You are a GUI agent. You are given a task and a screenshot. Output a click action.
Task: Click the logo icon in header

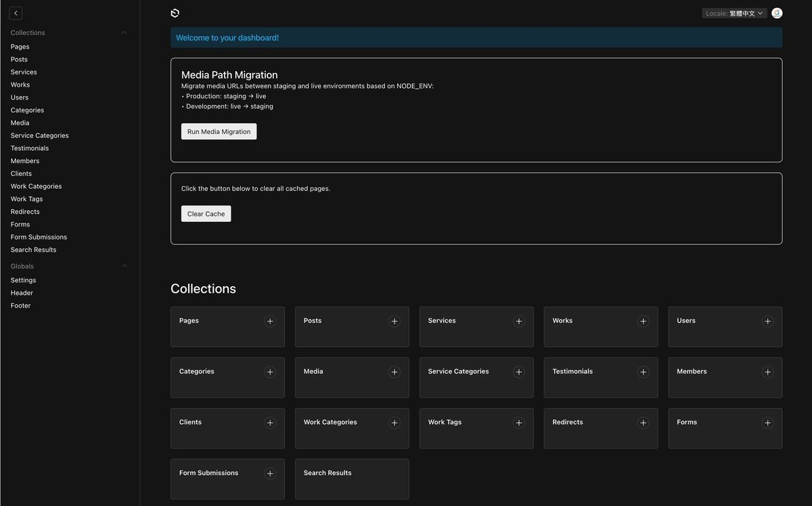point(175,14)
